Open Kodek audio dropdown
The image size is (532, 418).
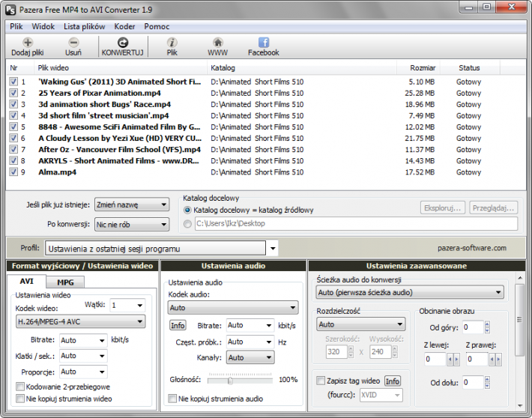coord(233,308)
